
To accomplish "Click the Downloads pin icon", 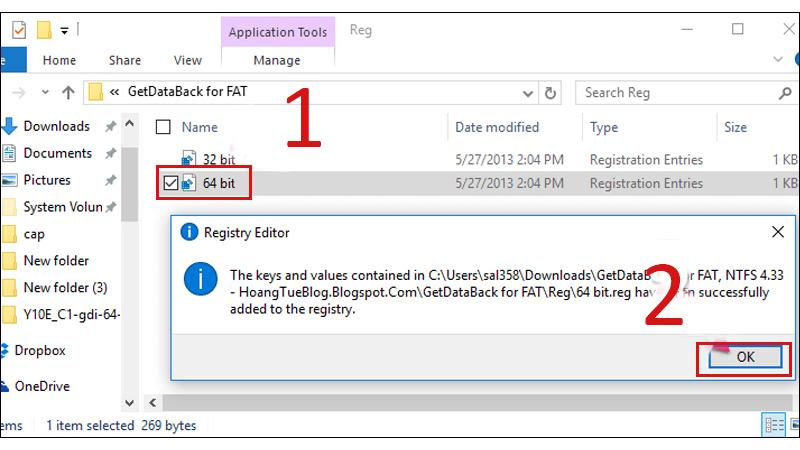I will (x=110, y=127).
